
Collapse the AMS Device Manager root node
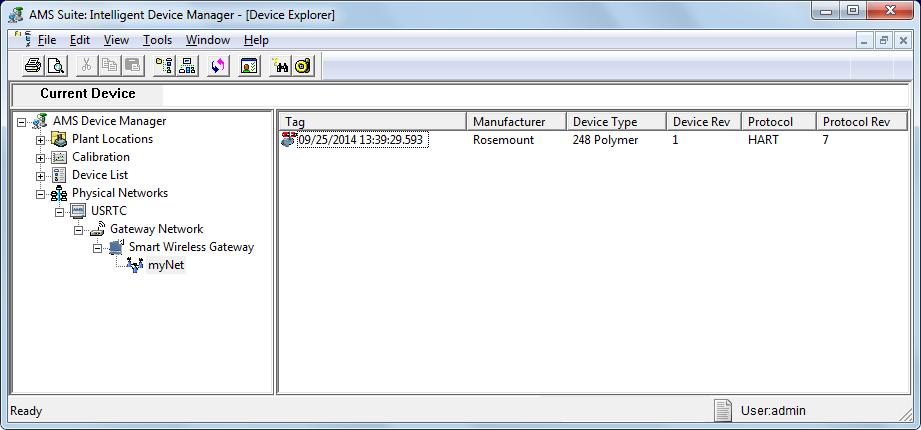(22, 122)
